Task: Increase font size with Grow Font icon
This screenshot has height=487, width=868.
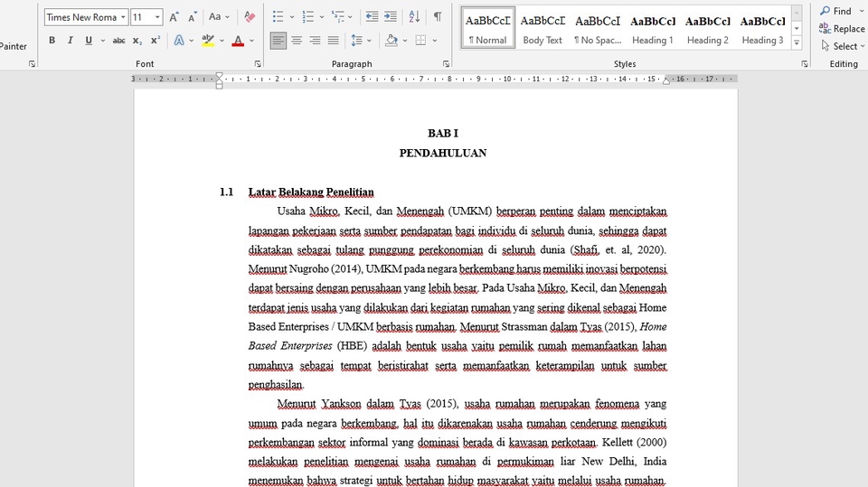Action: pyautogui.click(x=174, y=17)
